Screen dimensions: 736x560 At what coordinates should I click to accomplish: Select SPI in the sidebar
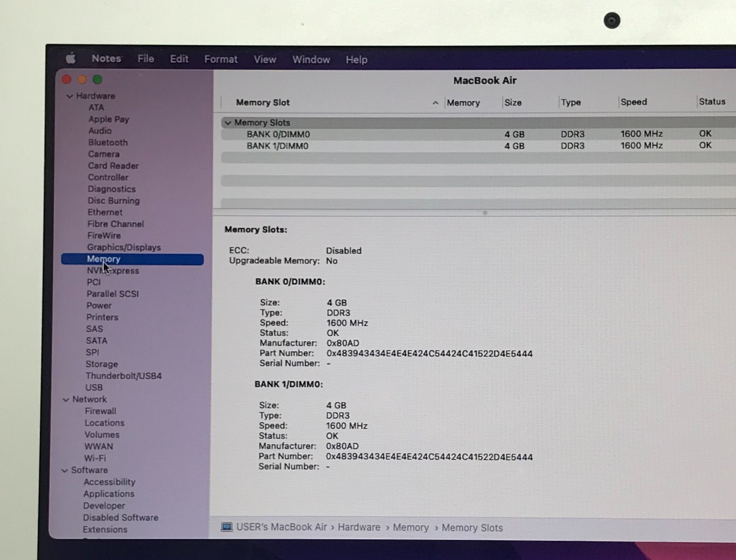point(92,352)
